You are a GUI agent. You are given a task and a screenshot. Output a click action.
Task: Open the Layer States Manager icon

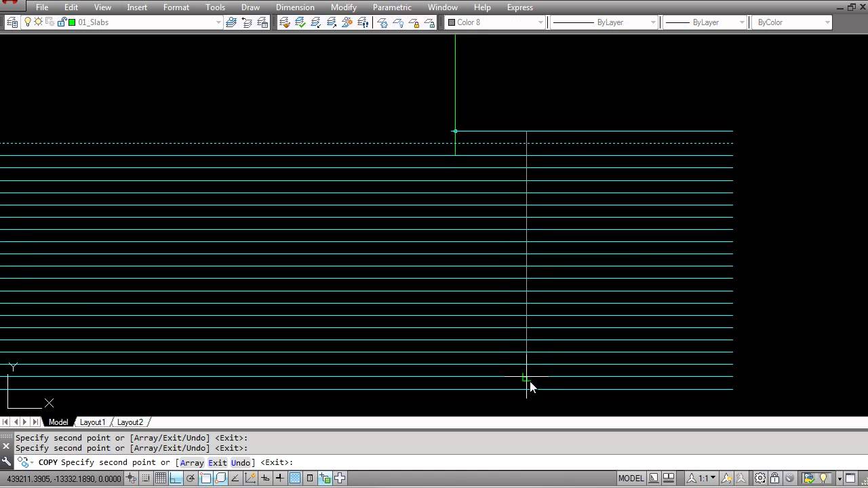pos(262,22)
